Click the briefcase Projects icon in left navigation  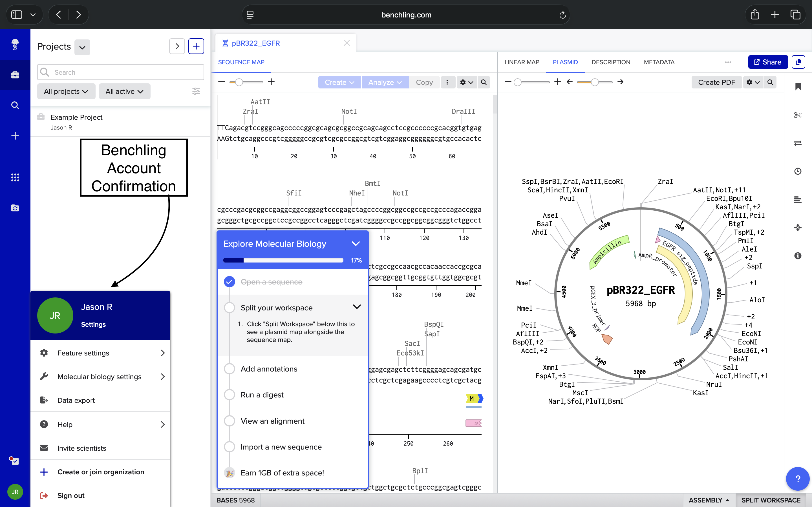tap(15, 75)
